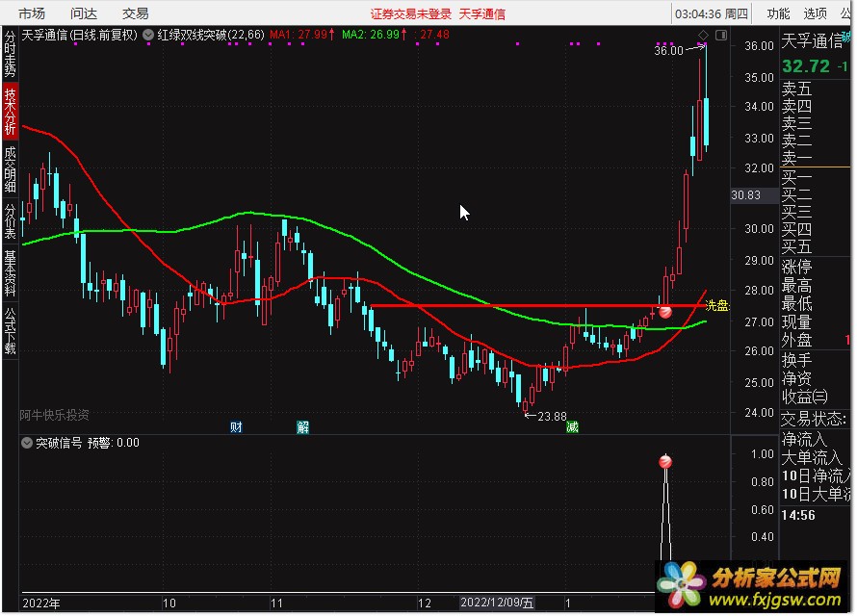Switch to 分时走势 side tab
The image size is (857, 616).
coord(11,54)
